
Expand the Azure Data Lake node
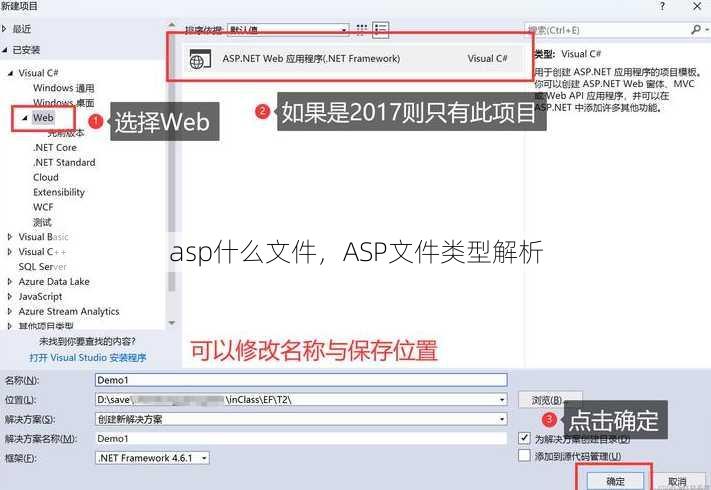click(10, 281)
